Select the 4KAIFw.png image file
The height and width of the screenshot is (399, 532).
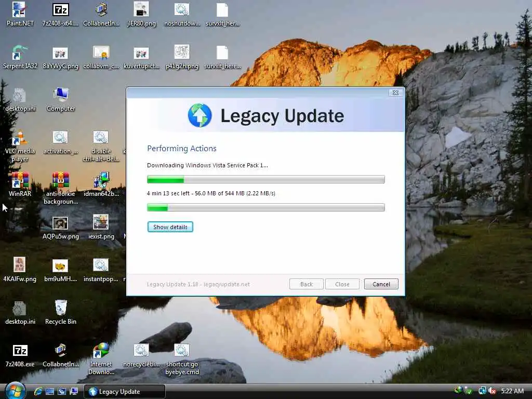click(20, 270)
